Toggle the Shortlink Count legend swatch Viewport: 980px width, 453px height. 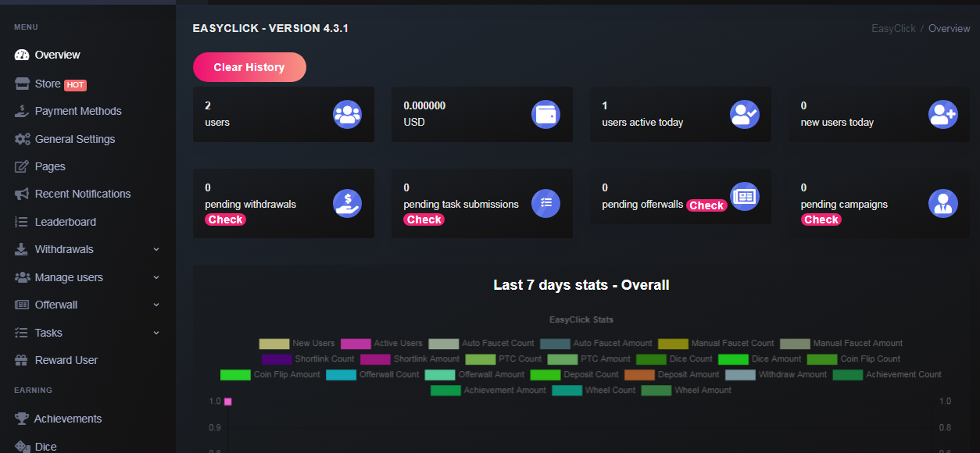point(277,359)
